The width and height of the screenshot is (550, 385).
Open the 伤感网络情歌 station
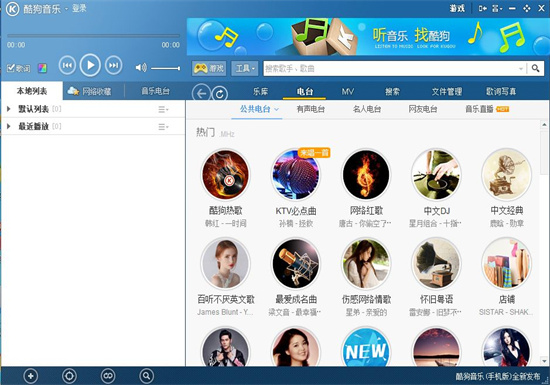point(366,264)
